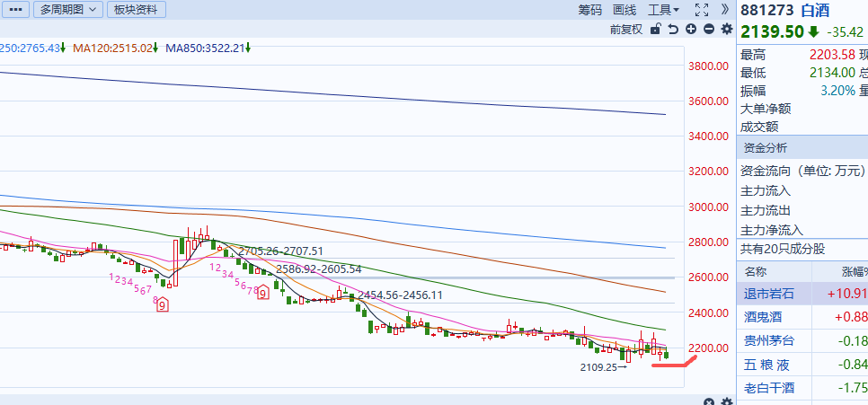Viewport: 868px width, 405px height.
Task: Click the current price 2139.50
Action: pyautogui.click(x=772, y=31)
